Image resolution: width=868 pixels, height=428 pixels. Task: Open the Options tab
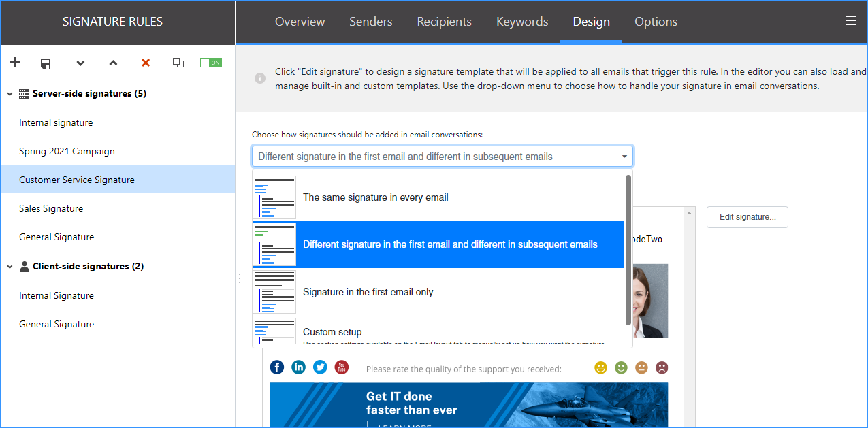click(x=656, y=22)
